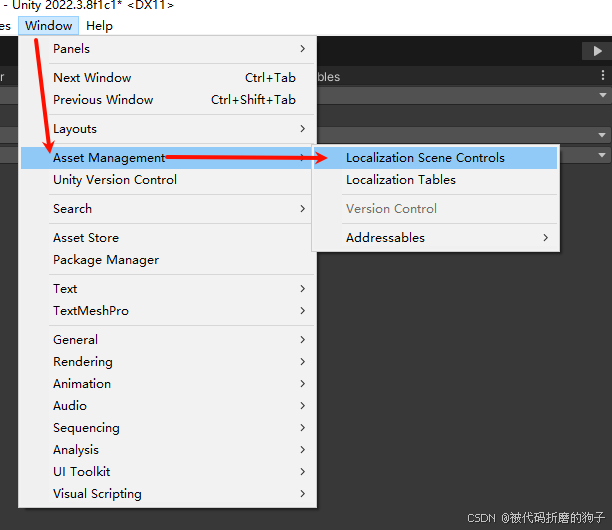
Task: Open the Package Manager window
Action: tap(168, 260)
